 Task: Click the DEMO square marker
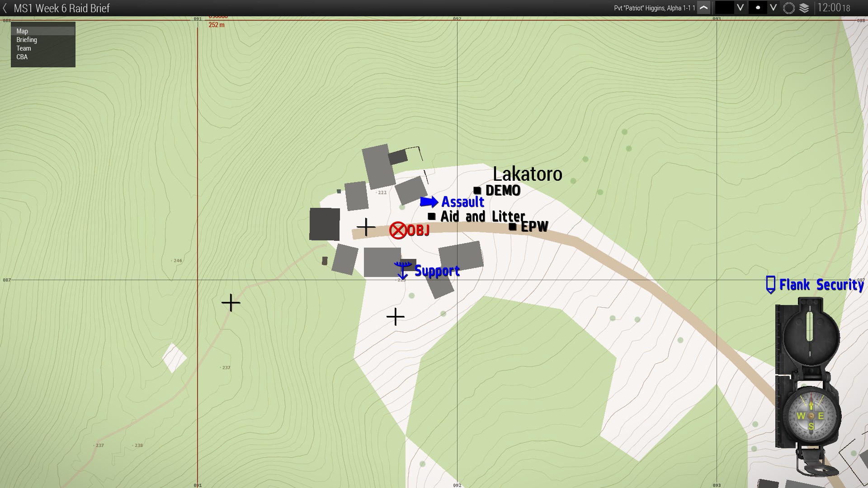click(x=477, y=190)
